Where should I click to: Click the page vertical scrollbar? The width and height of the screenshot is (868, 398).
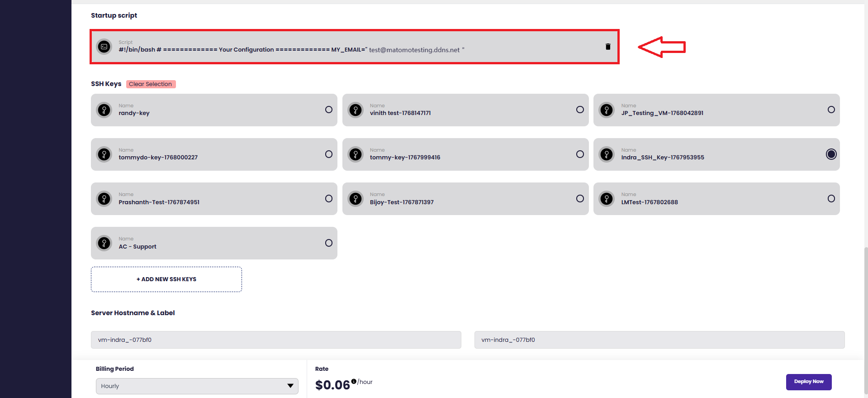pyautogui.click(x=866, y=317)
